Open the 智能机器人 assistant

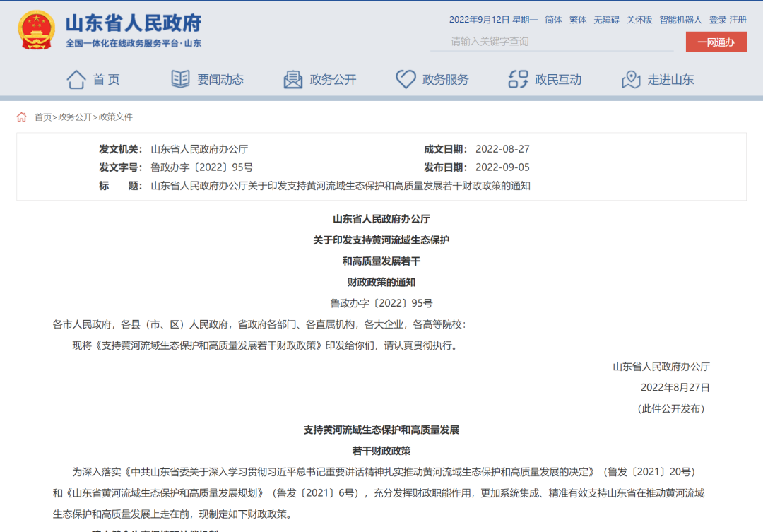click(680, 20)
